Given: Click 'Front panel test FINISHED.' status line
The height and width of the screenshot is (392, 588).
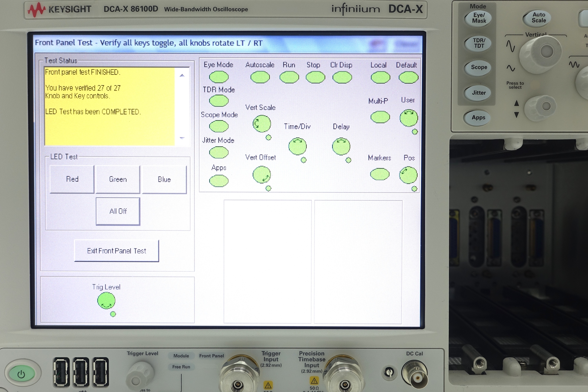Looking at the screenshot, I should [83, 72].
